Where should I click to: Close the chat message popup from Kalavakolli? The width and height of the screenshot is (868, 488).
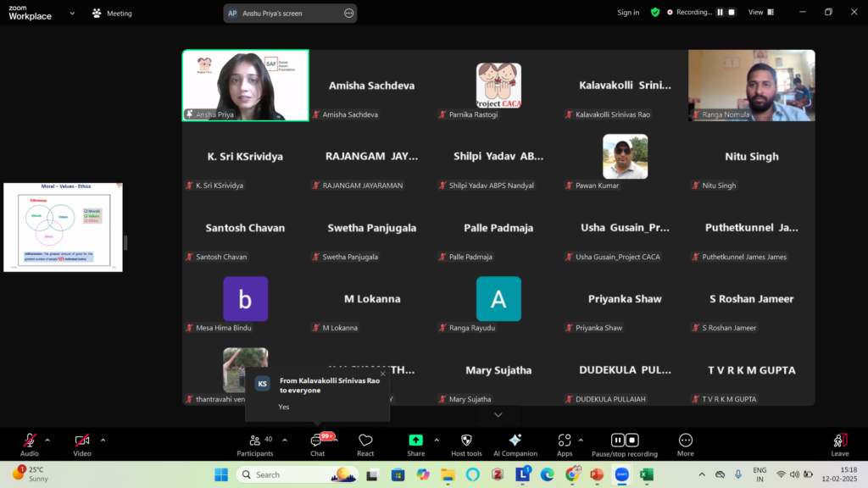[x=382, y=373]
